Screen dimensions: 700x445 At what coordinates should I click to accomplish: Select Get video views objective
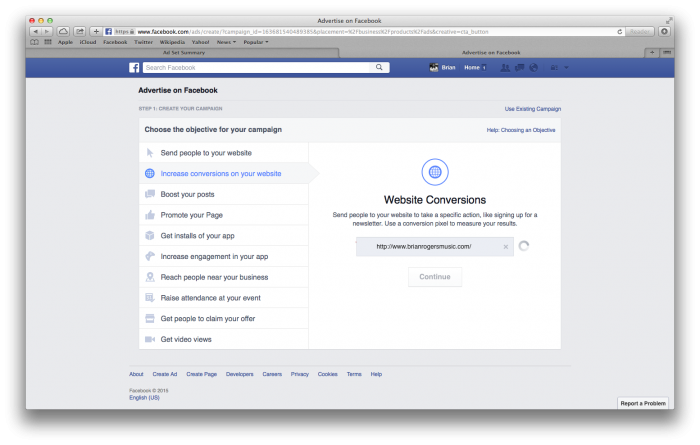224,339
